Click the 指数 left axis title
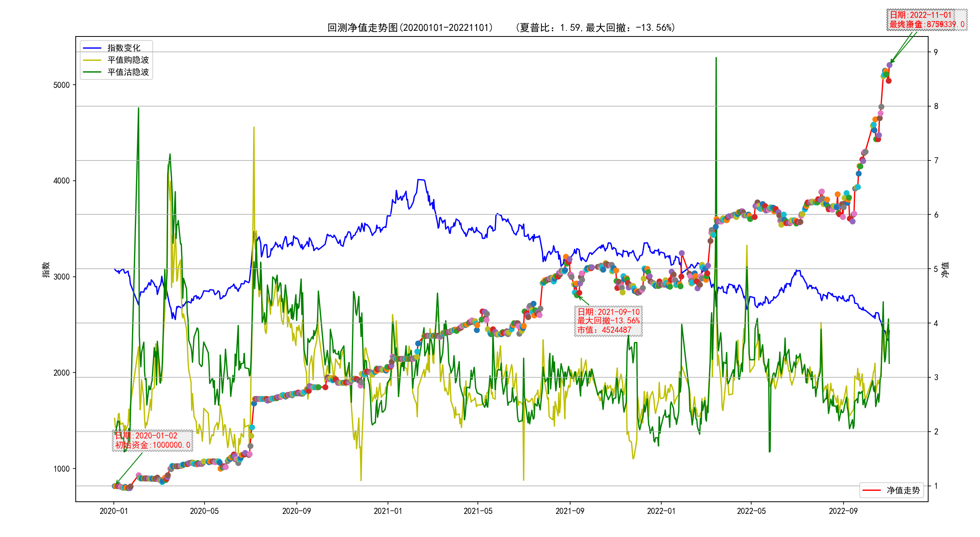980x537 pixels. click(x=46, y=270)
